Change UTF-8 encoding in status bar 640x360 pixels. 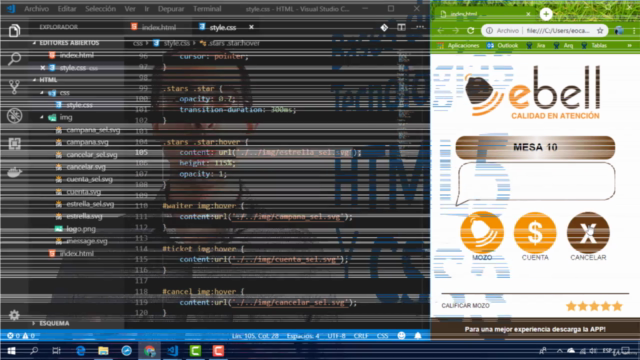pos(336,336)
